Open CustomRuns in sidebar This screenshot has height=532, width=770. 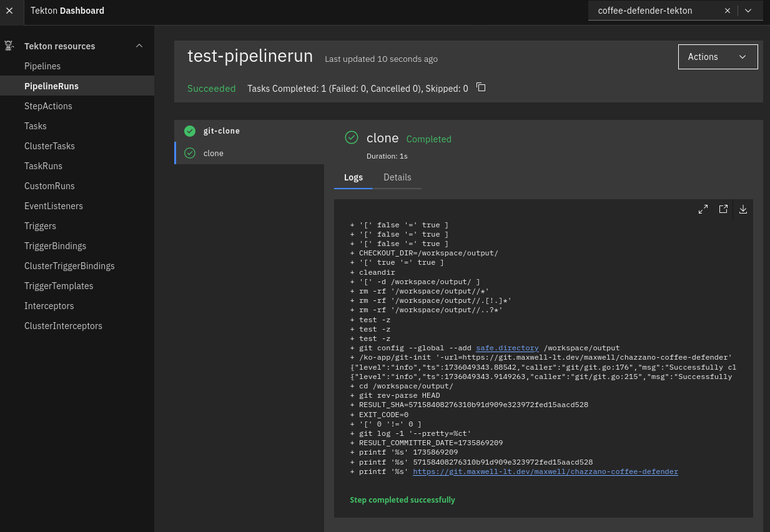click(77, 186)
